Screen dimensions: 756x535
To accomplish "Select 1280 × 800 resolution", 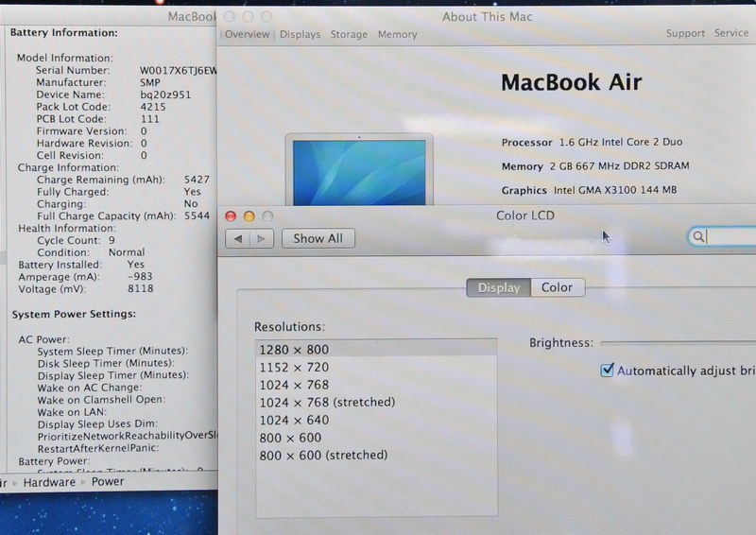I will pyautogui.click(x=376, y=350).
